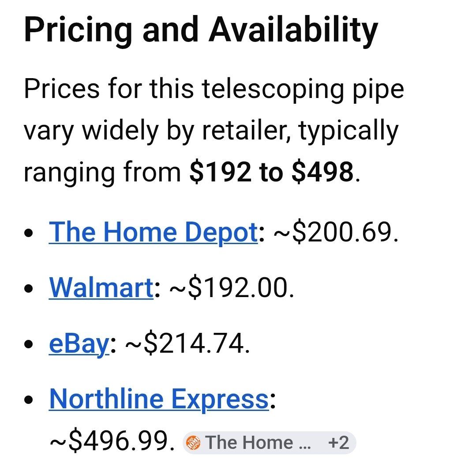The width and height of the screenshot is (476, 471).
Task: Select the 'Pricing and Availability' heading
Action: point(201,30)
